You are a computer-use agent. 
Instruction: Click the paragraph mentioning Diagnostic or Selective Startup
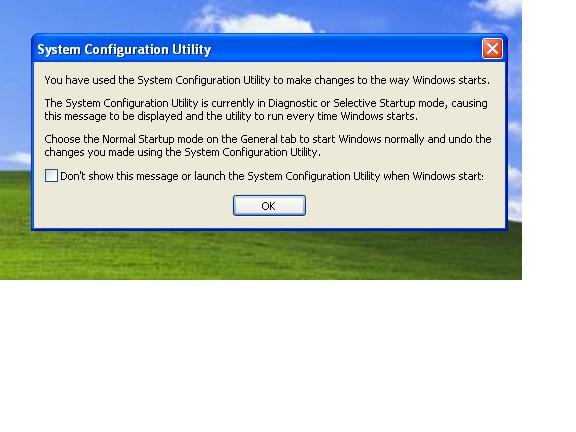[x=266, y=109]
